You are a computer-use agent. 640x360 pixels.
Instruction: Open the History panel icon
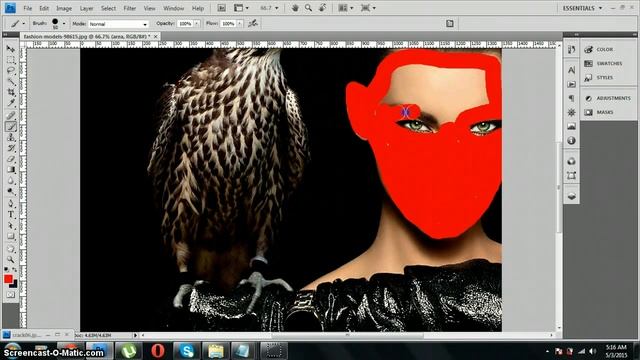click(571, 50)
